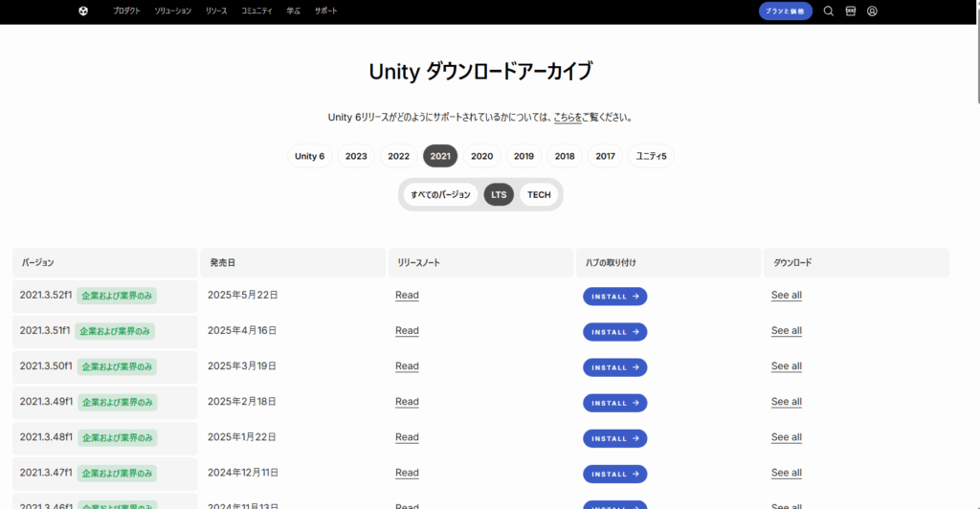Select the 2021 version tab
This screenshot has height=509, width=980.
click(440, 156)
